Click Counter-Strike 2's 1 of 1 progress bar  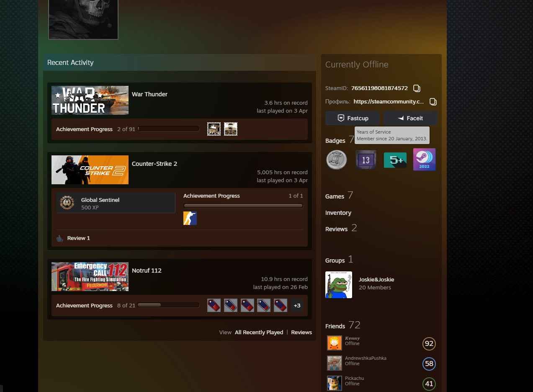pyautogui.click(x=243, y=206)
